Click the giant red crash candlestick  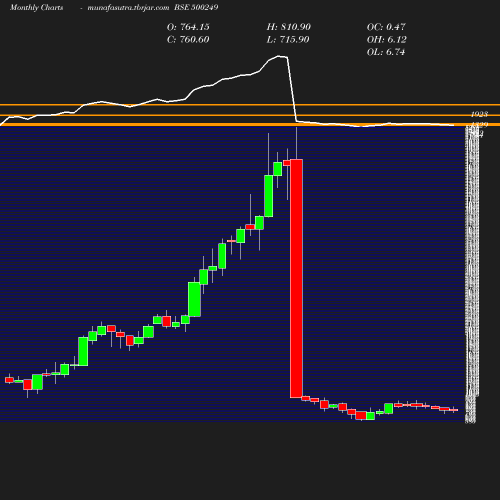click(296, 278)
